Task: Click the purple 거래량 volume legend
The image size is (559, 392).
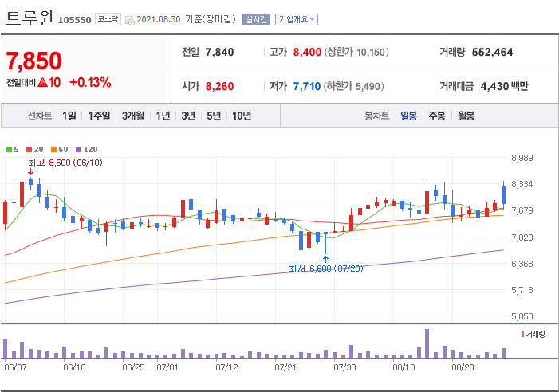Action: click(x=533, y=334)
